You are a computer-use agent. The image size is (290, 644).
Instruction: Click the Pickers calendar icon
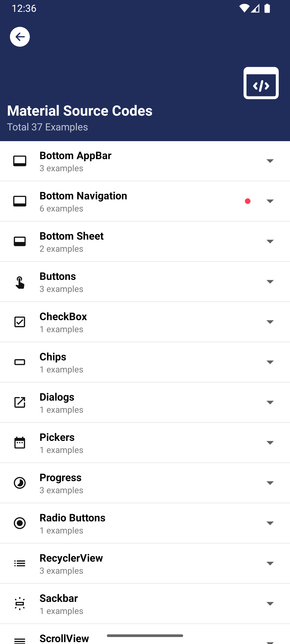point(20,443)
